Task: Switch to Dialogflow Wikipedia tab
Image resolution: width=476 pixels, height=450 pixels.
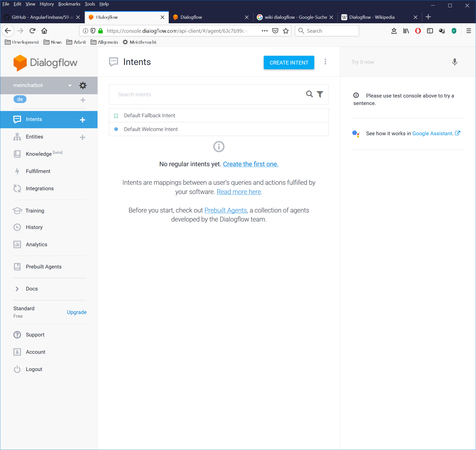Action: pos(380,17)
